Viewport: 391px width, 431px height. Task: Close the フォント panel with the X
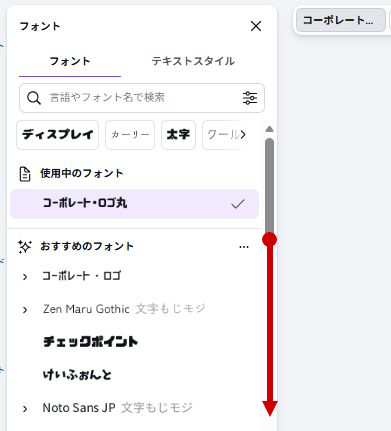[256, 26]
